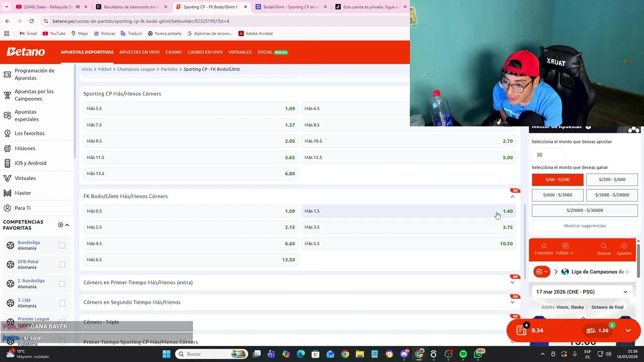Open the bet slip icon with badge 4
Screen dimensions: 644x362
point(521,330)
